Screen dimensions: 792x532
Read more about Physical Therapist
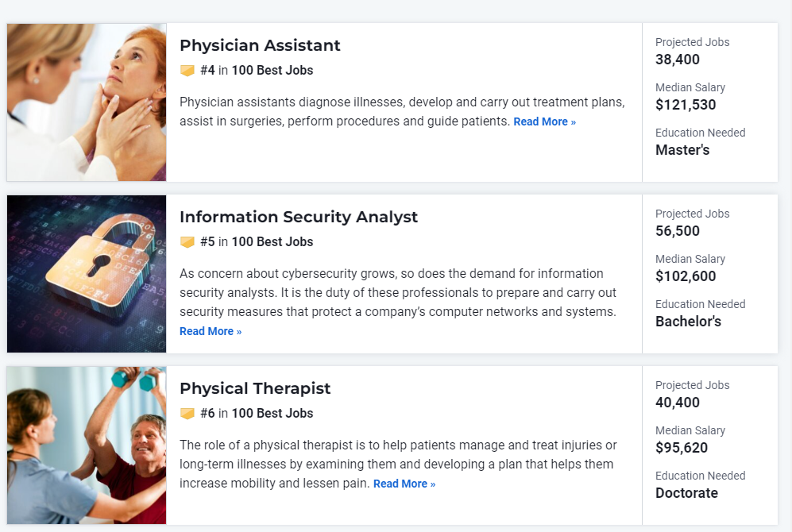click(404, 484)
